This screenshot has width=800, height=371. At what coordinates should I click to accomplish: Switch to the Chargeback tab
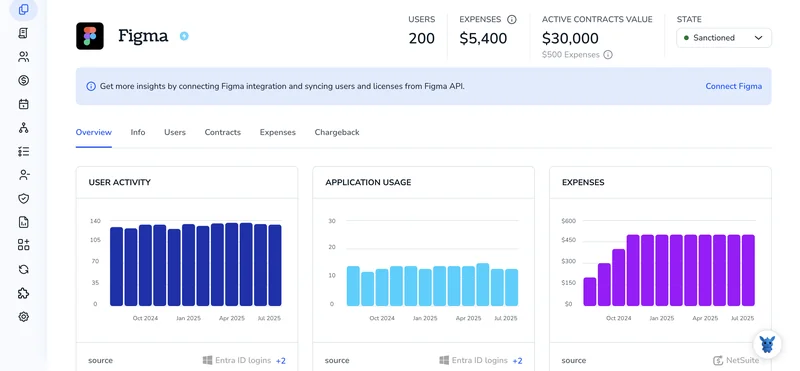click(x=337, y=132)
